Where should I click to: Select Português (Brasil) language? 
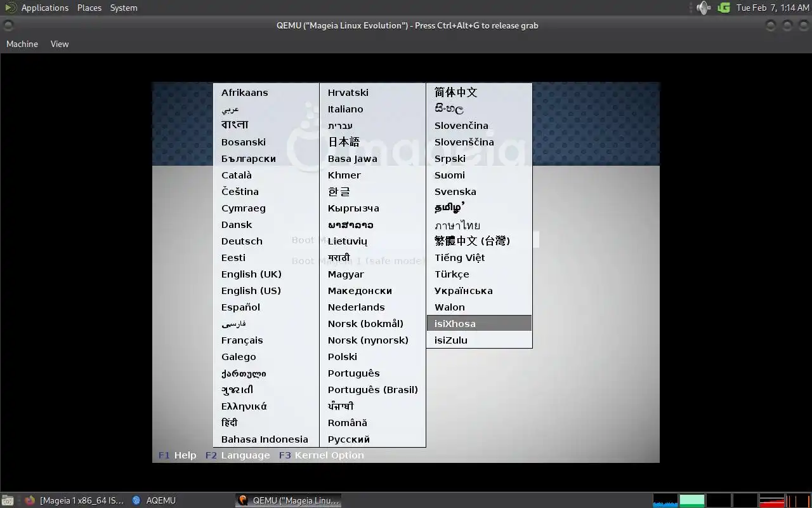click(373, 390)
